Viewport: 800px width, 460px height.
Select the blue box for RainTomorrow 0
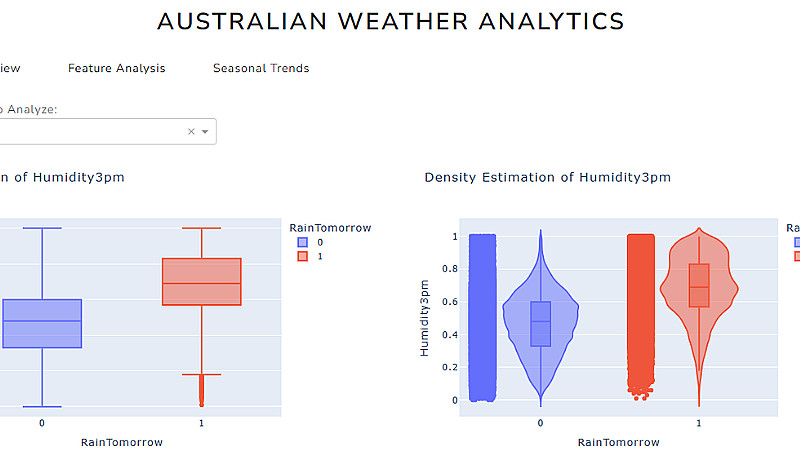42,323
